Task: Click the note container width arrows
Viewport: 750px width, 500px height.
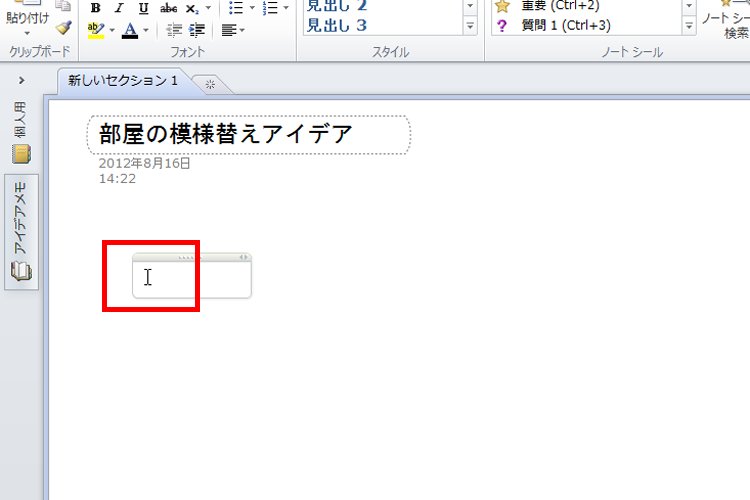Action: point(244,257)
